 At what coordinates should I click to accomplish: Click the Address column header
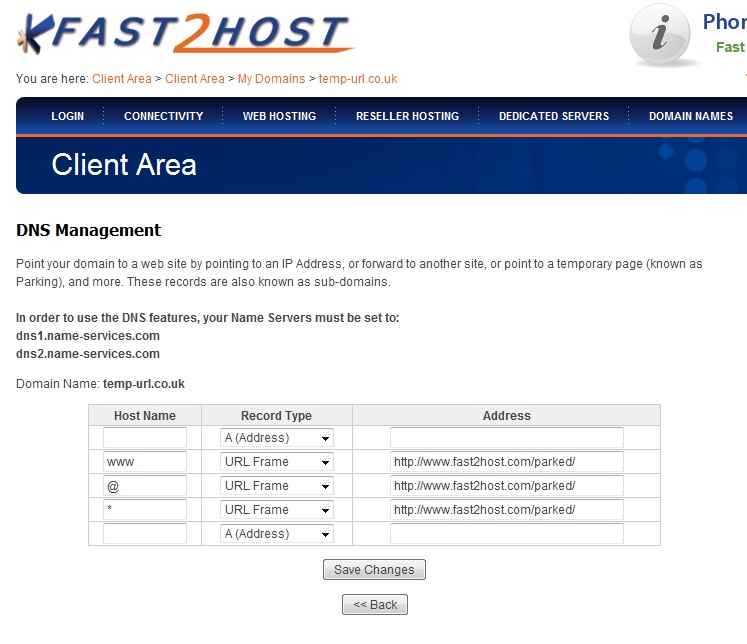pyautogui.click(x=506, y=415)
